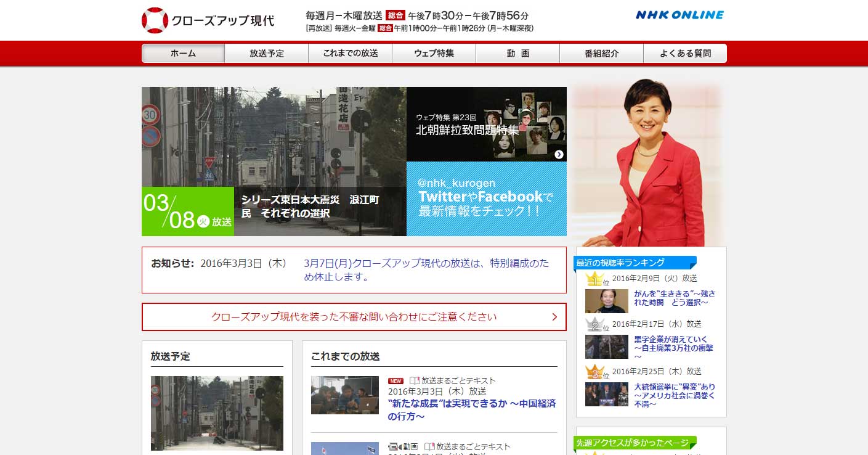The width and height of the screenshot is (868, 455).
Task: Go to the ウェブ特集 navigation tab
Action: (x=434, y=54)
